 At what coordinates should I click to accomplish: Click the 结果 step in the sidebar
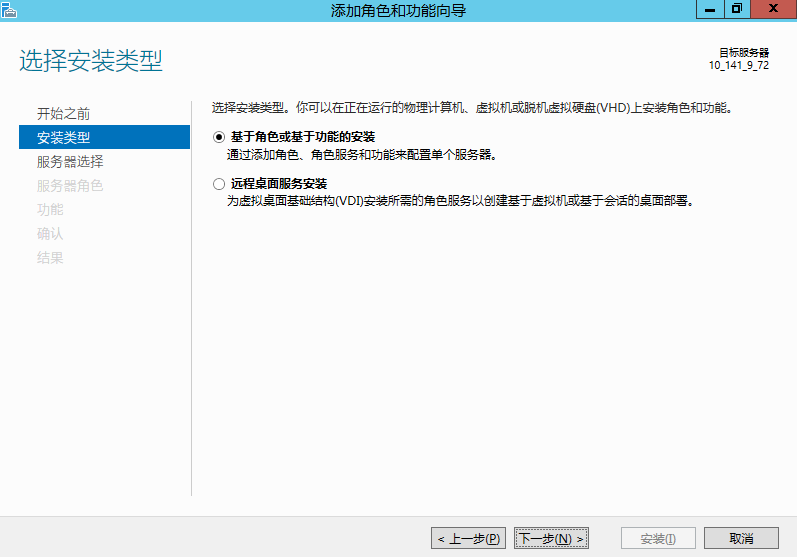click(x=50, y=257)
